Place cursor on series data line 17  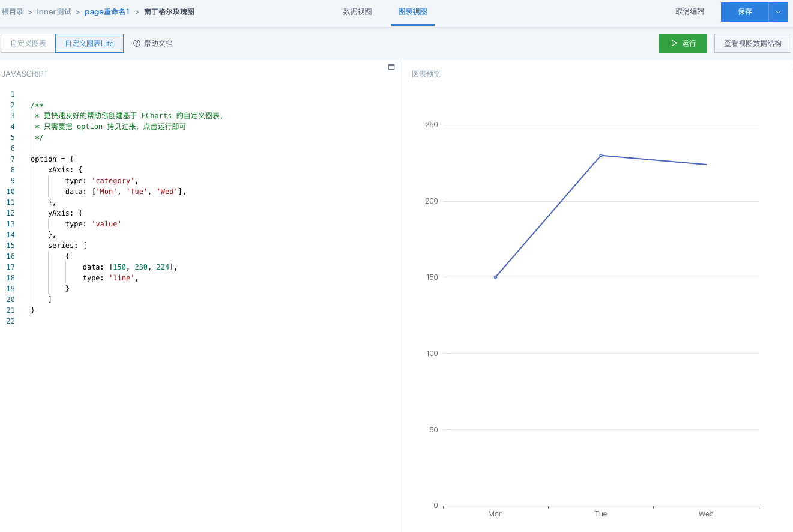130,267
